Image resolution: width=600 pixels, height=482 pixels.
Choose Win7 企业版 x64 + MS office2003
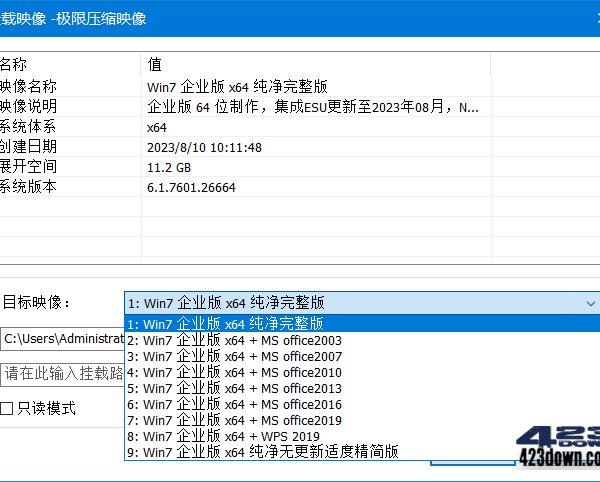click(x=234, y=340)
